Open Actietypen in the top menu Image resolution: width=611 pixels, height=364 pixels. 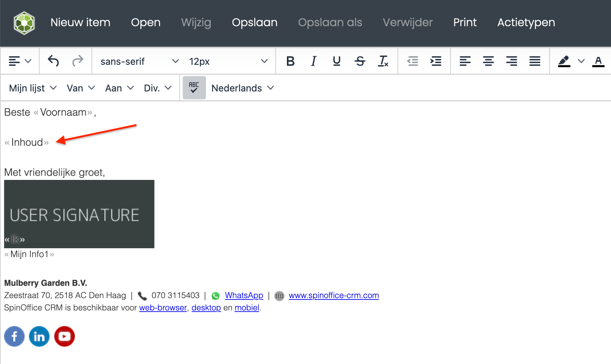coord(526,22)
